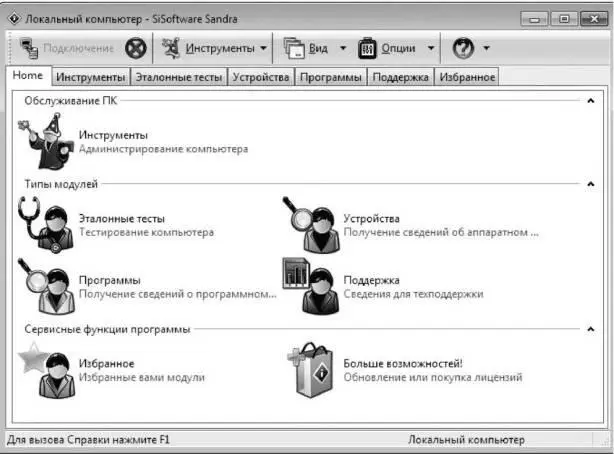Open the wizard Инструменты module icon
Screen dimensions: 614x454
tap(46, 141)
